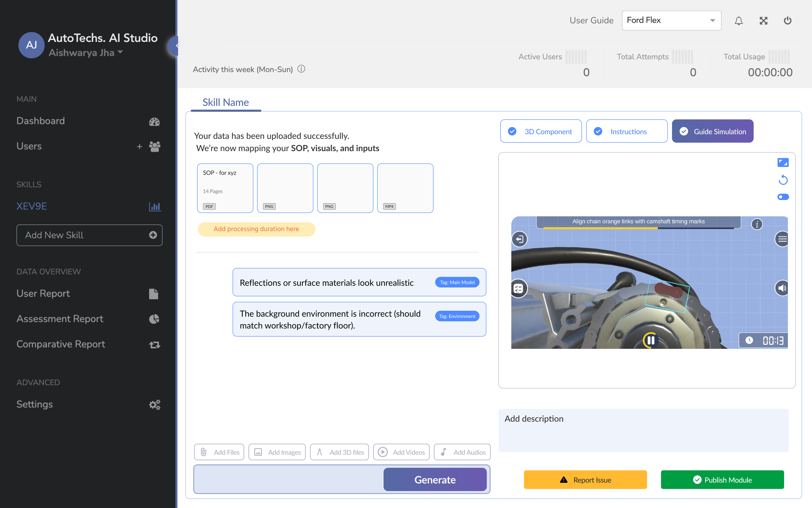
Task: Toggle fullscreen with the expand arrows icon
Action: (763, 21)
